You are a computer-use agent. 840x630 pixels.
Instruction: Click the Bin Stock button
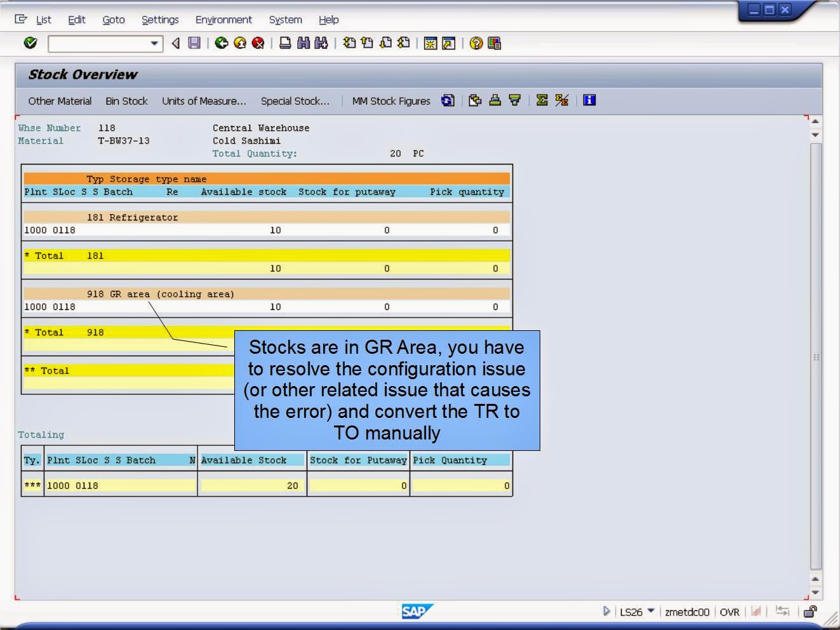(x=126, y=100)
